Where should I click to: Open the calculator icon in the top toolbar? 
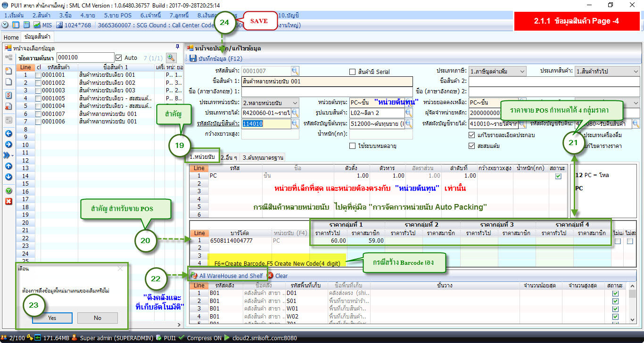coord(26,25)
